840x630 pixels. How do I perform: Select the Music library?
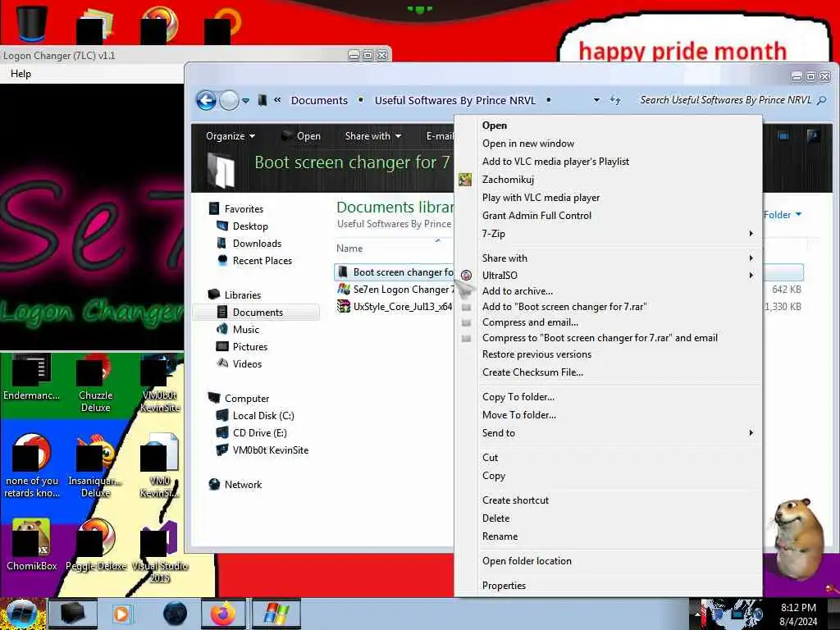pyautogui.click(x=238, y=330)
